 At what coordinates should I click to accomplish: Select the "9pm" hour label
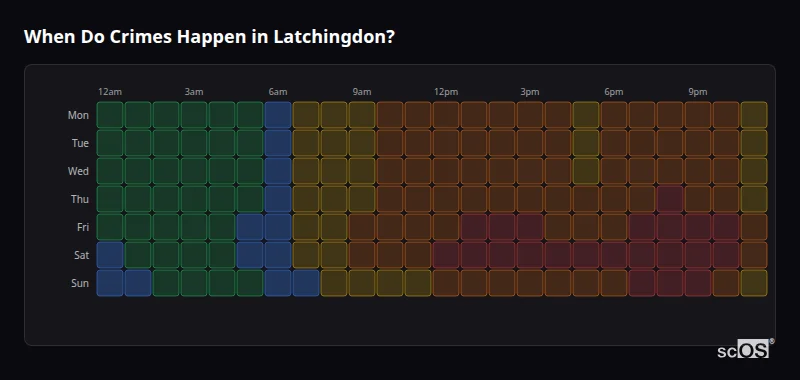click(698, 92)
